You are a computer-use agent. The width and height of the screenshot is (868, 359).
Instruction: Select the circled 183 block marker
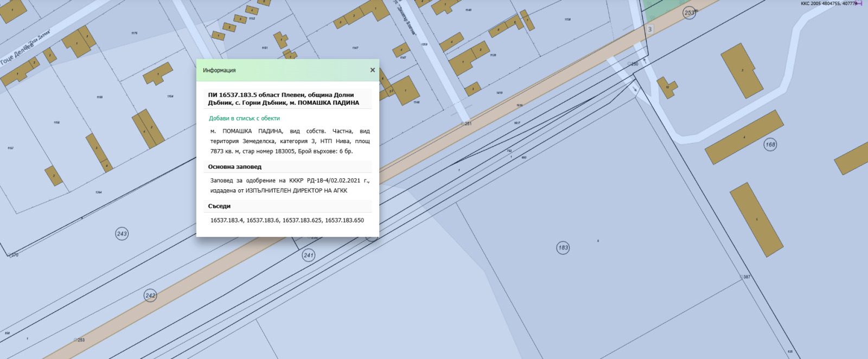click(563, 248)
